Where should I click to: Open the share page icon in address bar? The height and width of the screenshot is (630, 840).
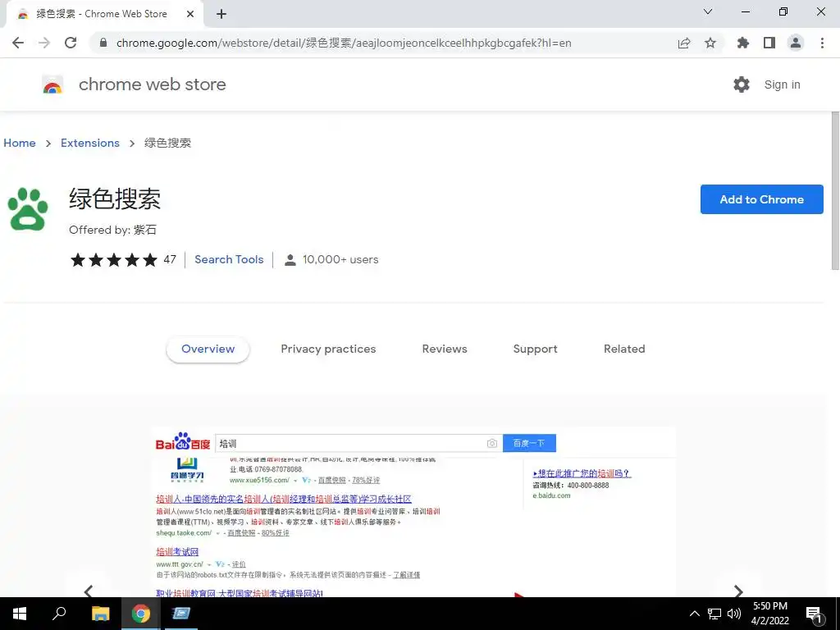(684, 43)
